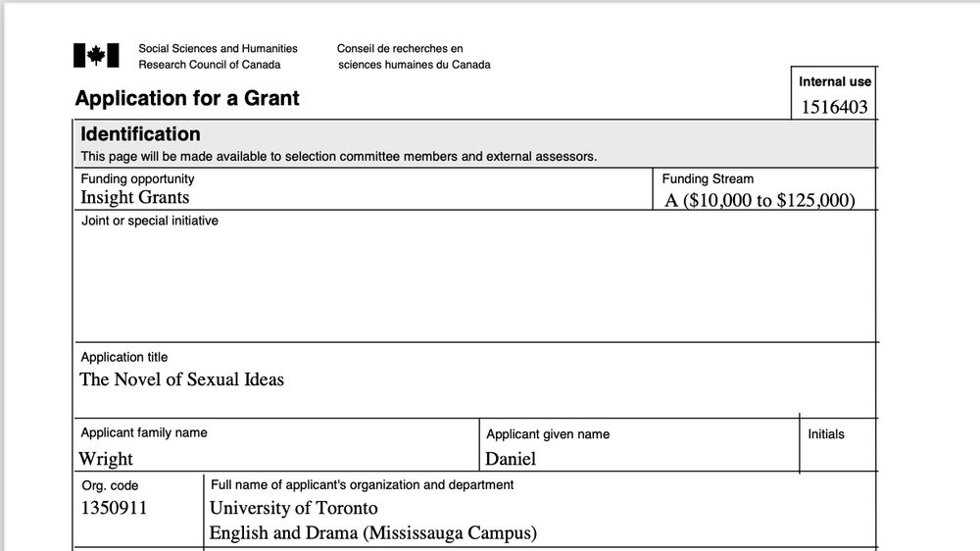980x551 pixels.
Task: Click 'Full name of applicant's organization' label
Action: [362, 484]
